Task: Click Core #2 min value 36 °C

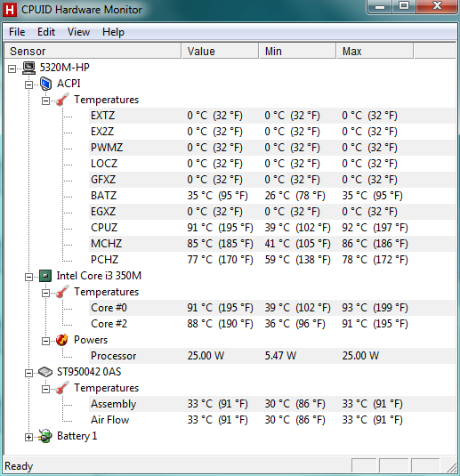Action: 295,324
